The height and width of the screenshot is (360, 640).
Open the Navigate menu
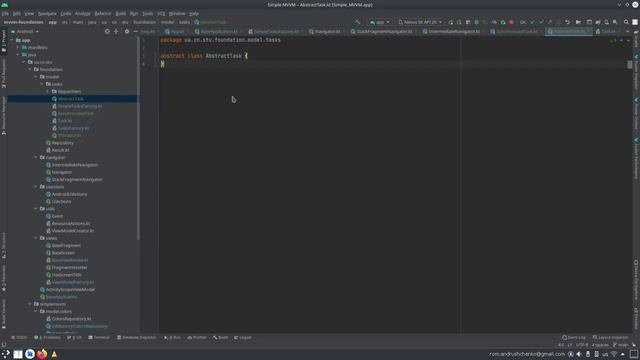click(47, 13)
